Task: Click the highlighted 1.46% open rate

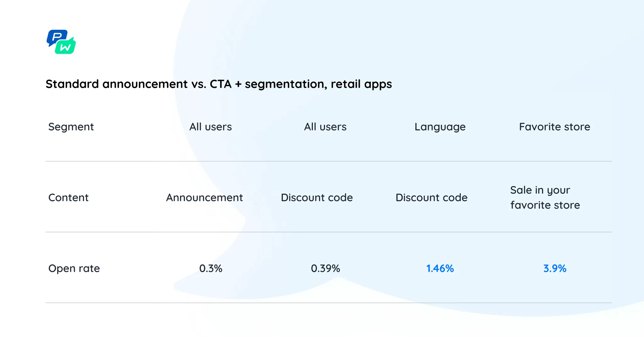Action: point(440,269)
